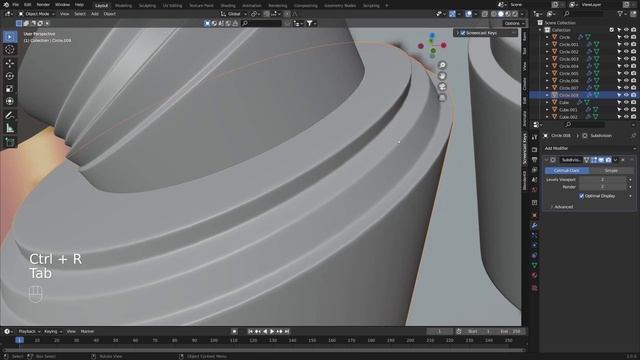
Task: Switch perspective/orthographic with grid gizmo icon
Action: (442, 98)
